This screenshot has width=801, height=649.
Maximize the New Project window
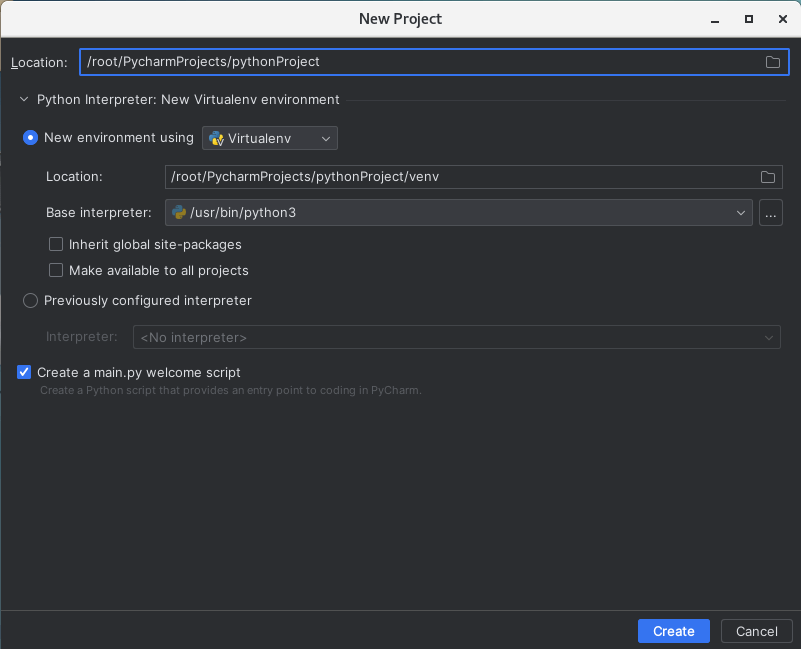(x=748, y=19)
